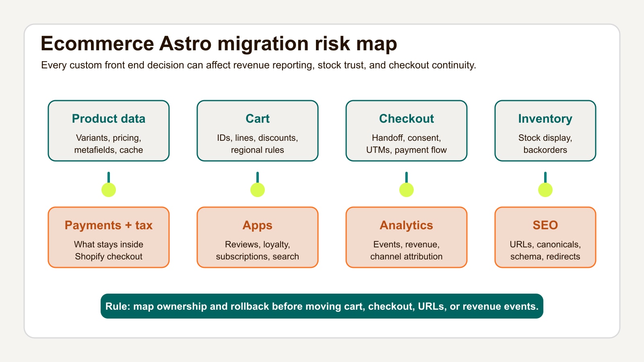Screen dimensions: 644x362
Task: Click the yellow connector dot under Checkout
Action: [407, 190]
